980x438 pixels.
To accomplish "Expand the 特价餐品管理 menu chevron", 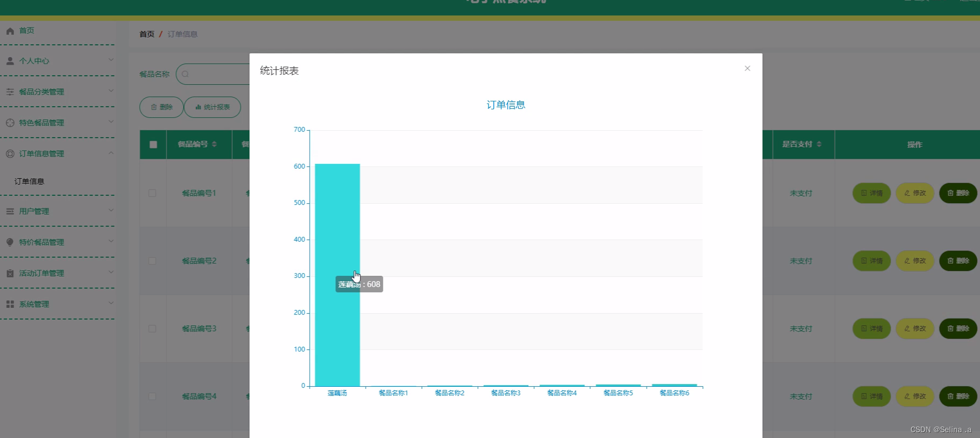I will (x=111, y=241).
